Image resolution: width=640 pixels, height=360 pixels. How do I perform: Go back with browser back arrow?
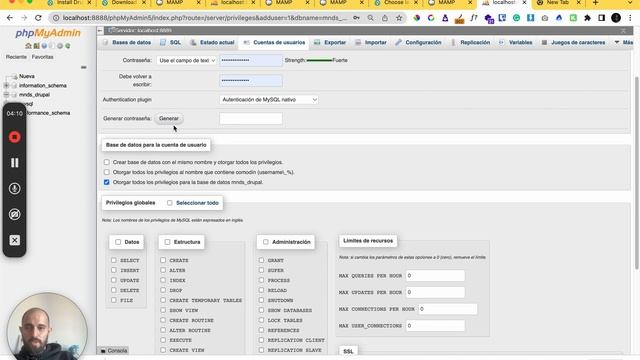(x=10, y=18)
